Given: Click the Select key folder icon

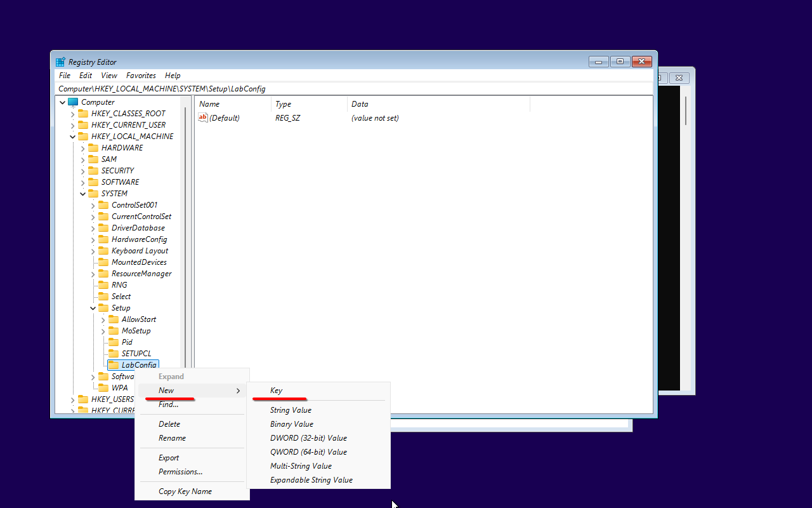Looking at the screenshot, I should point(103,297).
